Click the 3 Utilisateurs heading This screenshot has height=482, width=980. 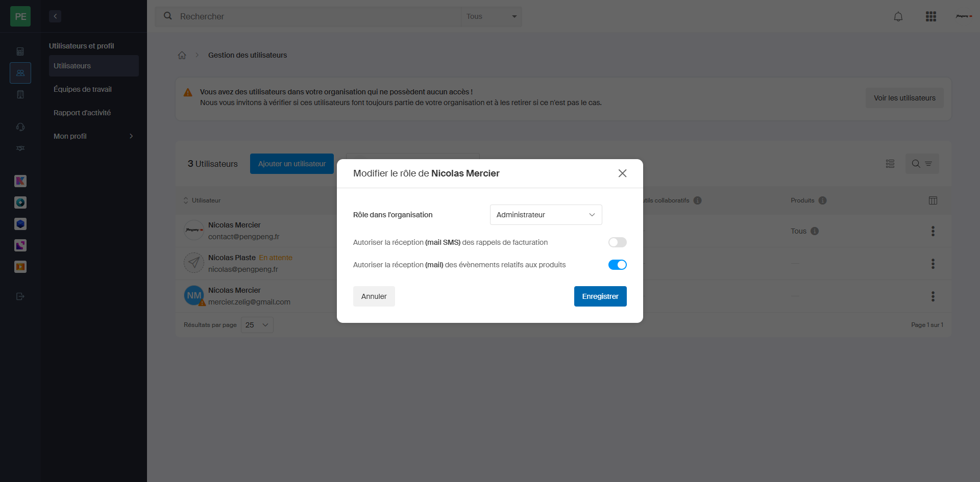pyautogui.click(x=213, y=164)
